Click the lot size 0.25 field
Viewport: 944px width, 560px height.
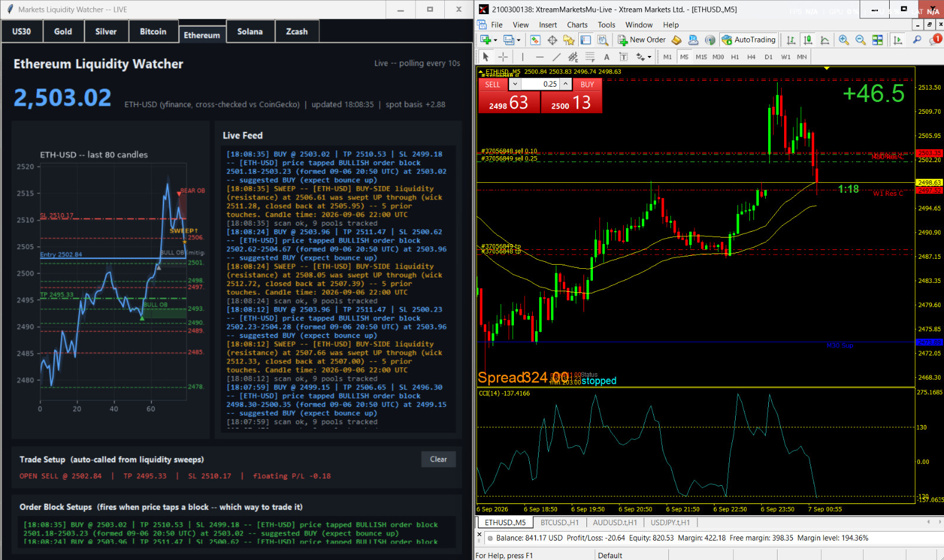(x=540, y=84)
